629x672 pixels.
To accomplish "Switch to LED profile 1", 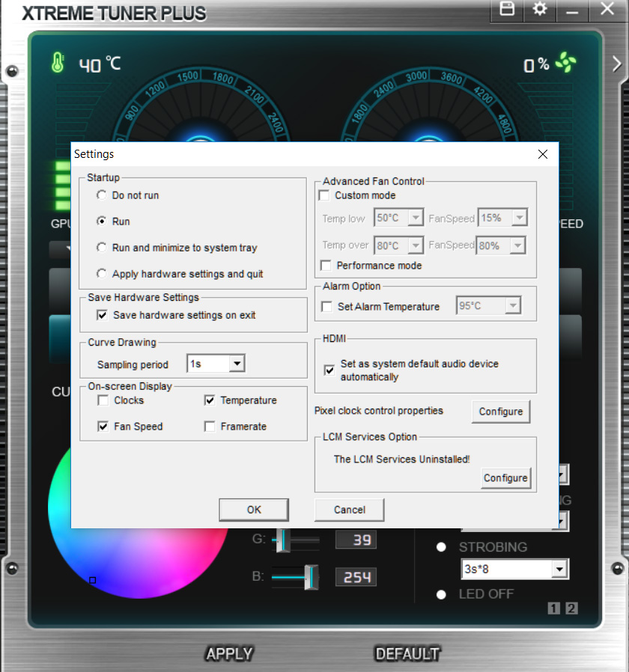I will 554,608.
